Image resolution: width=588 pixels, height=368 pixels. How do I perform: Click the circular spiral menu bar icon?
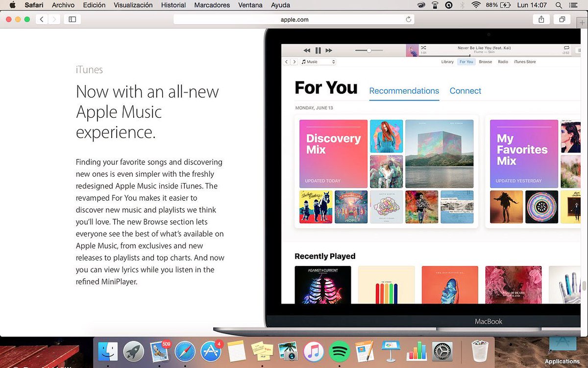click(448, 5)
